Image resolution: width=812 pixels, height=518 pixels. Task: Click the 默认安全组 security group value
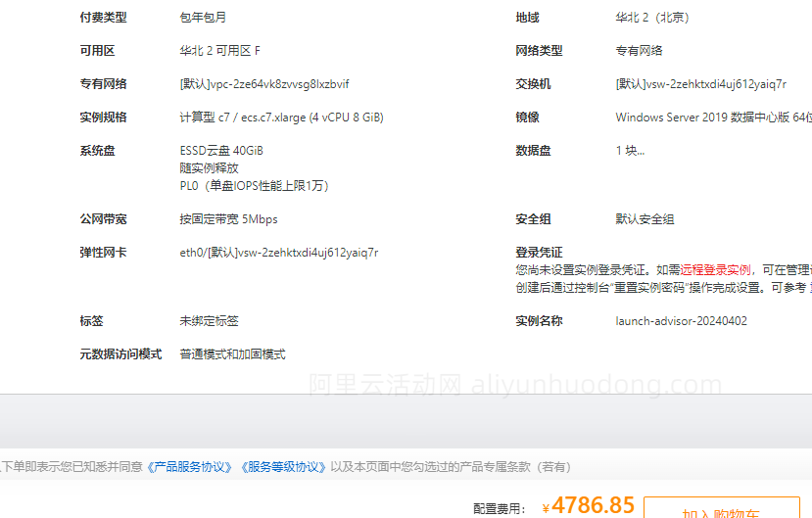(645, 219)
